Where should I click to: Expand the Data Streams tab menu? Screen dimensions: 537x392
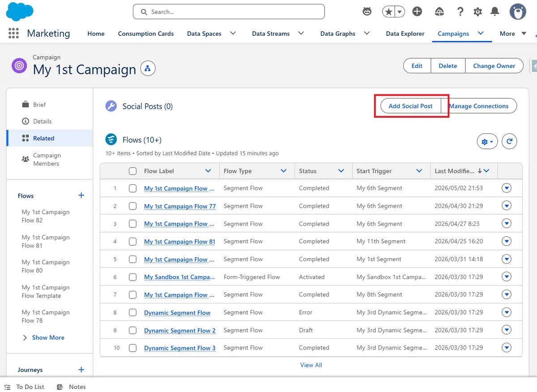[x=301, y=34]
